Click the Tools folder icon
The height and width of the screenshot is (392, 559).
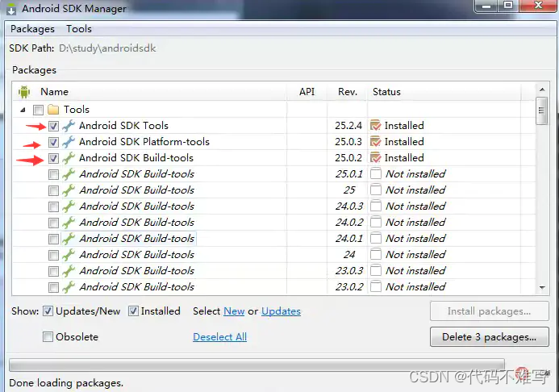tap(53, 109)
